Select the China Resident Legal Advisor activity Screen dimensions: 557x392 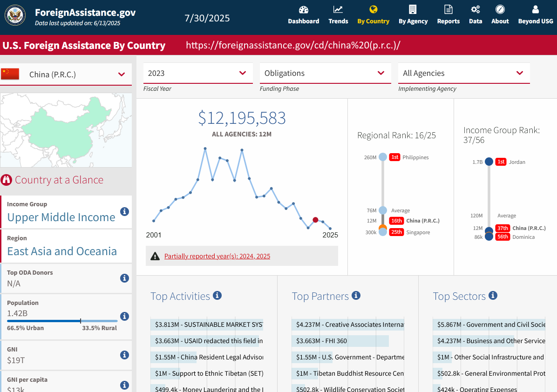(x=207, y=357)
